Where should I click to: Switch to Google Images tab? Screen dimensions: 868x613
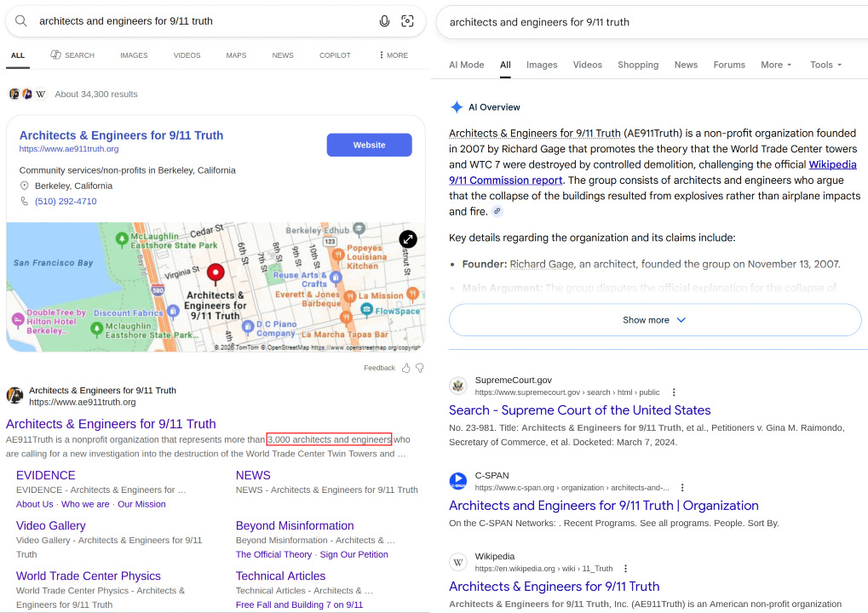(x=542, y=65)
